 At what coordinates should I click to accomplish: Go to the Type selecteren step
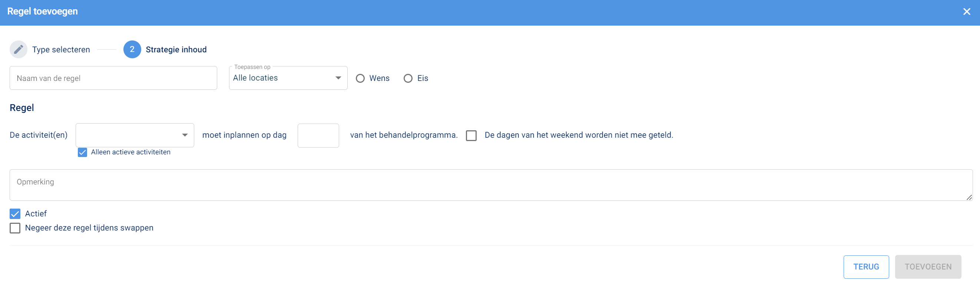61,49
